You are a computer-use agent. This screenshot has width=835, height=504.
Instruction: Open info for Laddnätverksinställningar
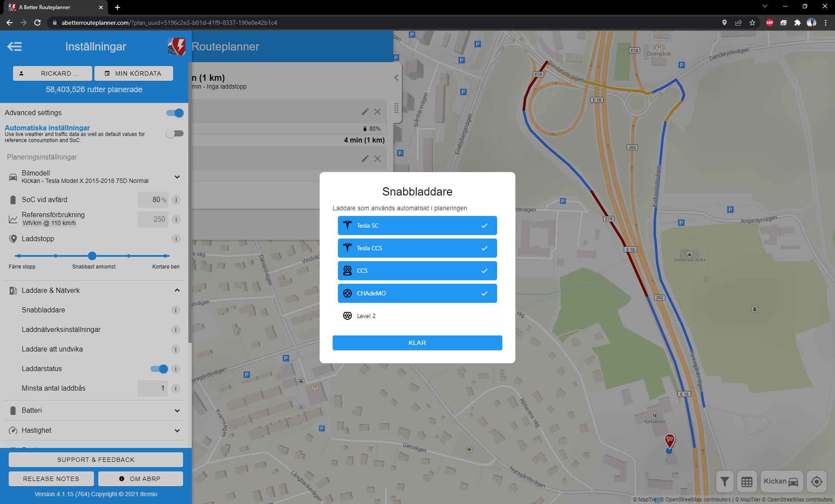176,330
